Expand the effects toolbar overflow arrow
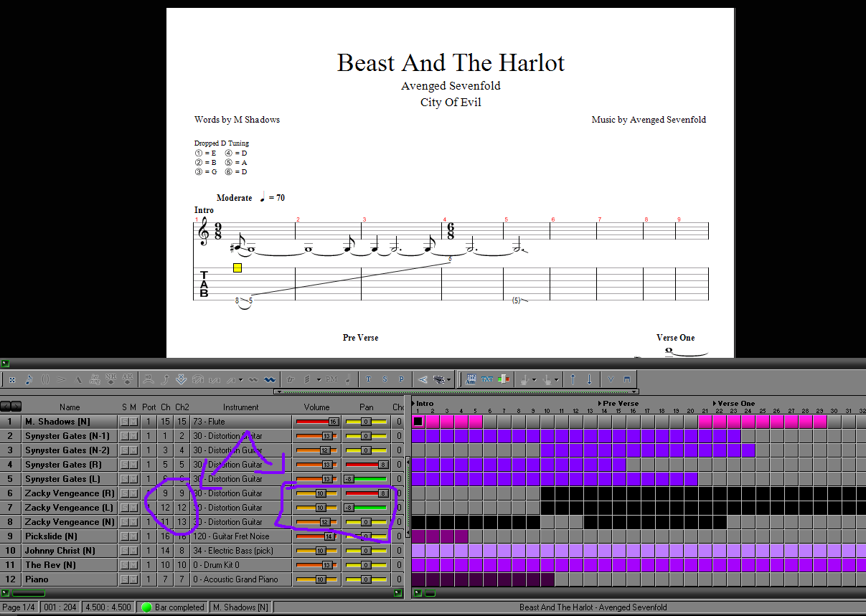 point(278,392)
